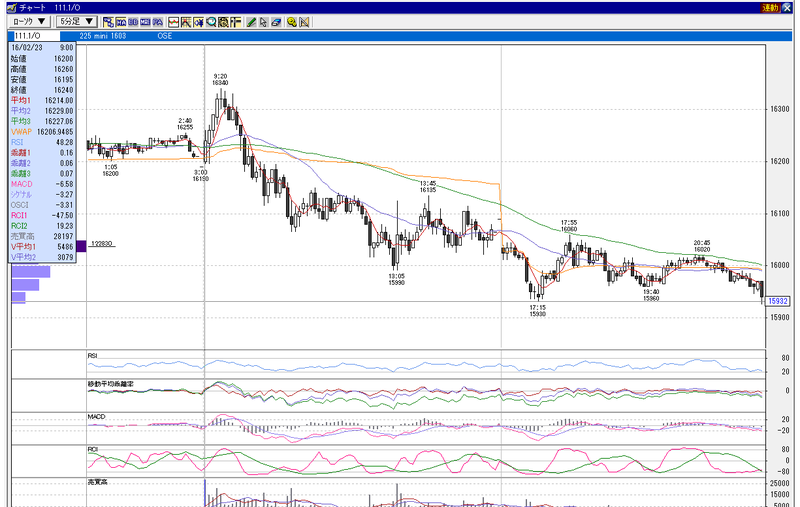Click the 111.1/O symbol code input field

click(35, 36)
